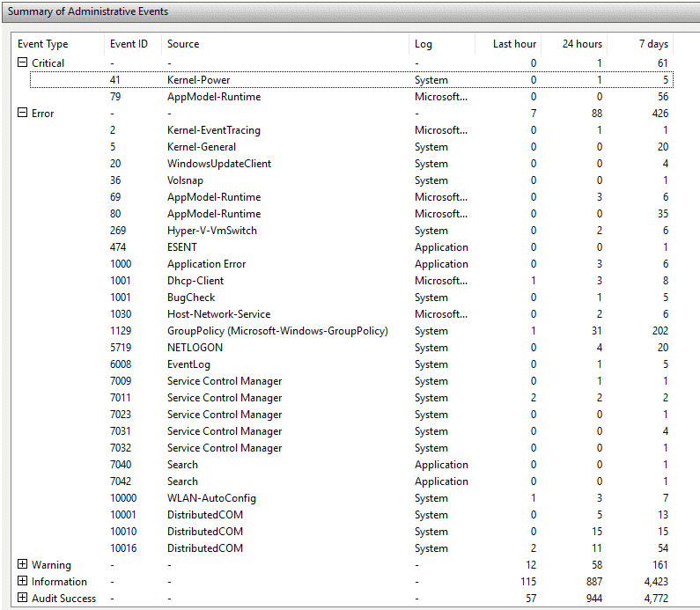Select the Dhcp-Client row
The height and width of the screenshot is (610, 700).
pyautogui.click(x=351, y=281)
